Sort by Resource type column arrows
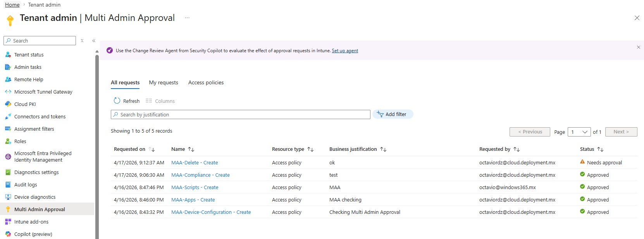 [x=310, y=149]
